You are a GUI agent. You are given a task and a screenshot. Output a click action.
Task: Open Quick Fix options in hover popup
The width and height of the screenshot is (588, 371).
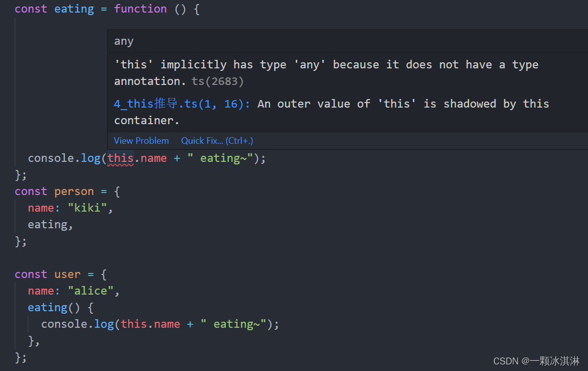pyautogui.click(x=217, y=141)
